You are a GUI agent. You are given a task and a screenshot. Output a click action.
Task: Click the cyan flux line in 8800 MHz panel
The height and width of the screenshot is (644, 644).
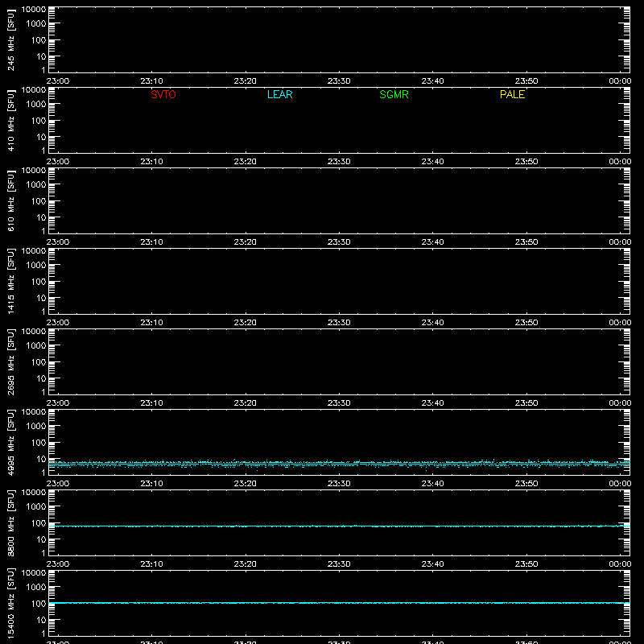pyautogui.click(x=339, y=526)
